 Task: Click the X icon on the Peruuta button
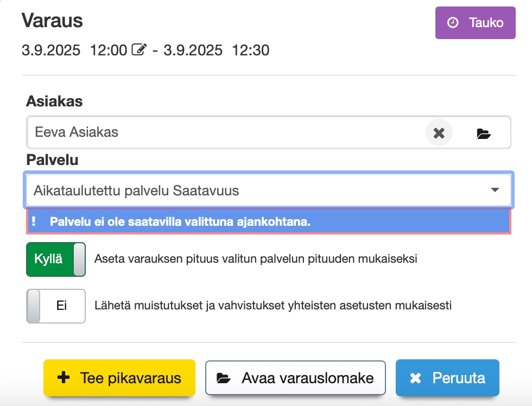[x=416, y=378]
